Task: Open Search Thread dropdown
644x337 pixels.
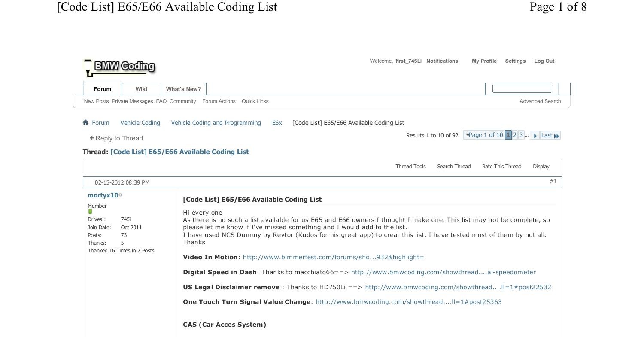Action: [x=454, y=166]
